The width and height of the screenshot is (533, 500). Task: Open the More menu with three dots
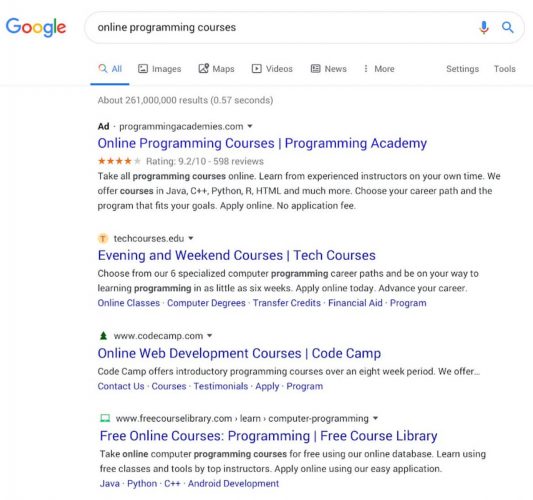[x=379, y=69]
